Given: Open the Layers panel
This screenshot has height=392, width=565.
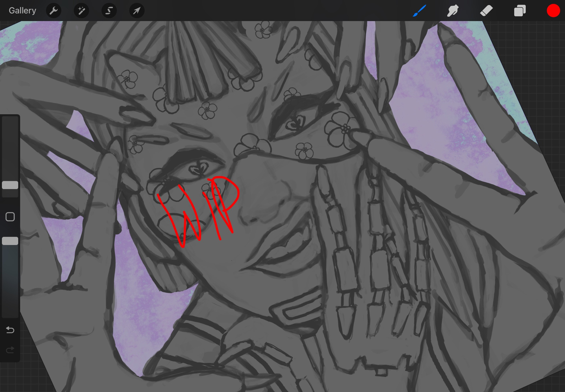Looking at the screenshot, I should point(520,11).
